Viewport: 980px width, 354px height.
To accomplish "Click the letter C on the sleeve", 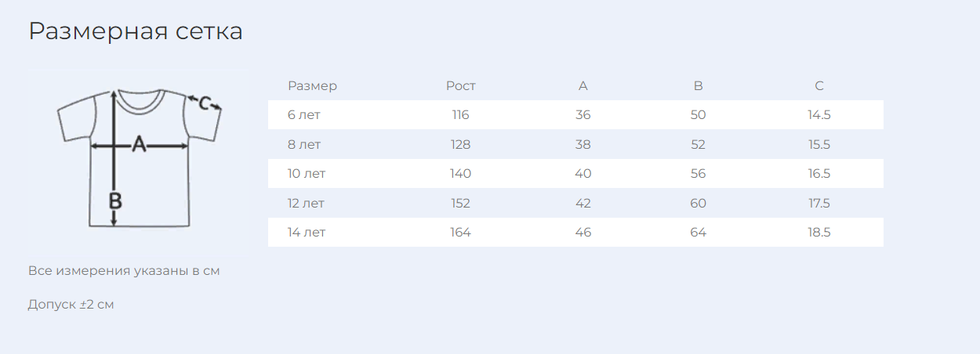I will 205,103.
